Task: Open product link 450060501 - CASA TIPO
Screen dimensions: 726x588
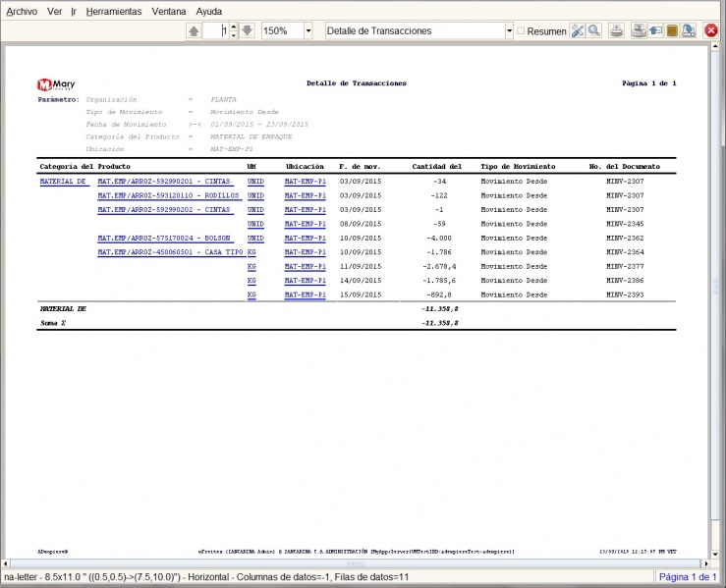Action: [170, 252]
